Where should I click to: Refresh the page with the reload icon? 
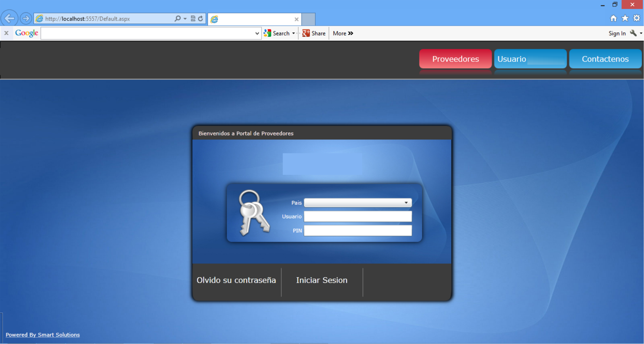tap(201, 18)
